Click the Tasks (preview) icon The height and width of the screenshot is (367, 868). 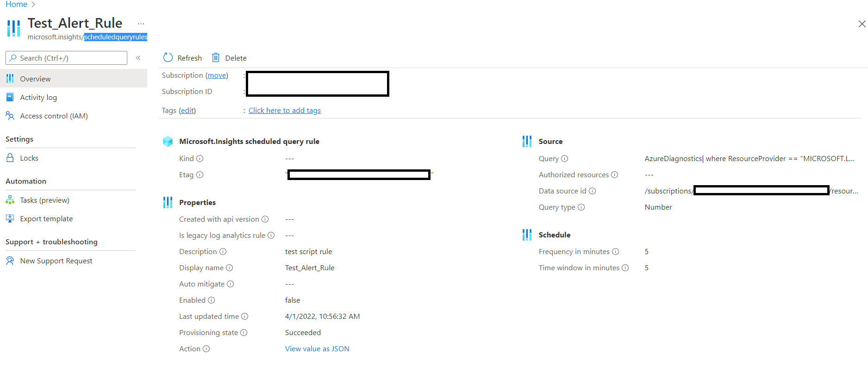coord(10,200)
